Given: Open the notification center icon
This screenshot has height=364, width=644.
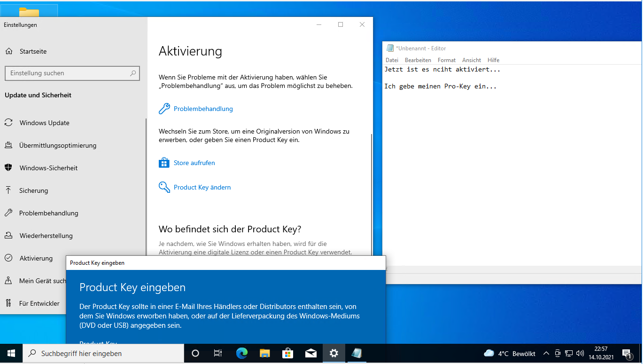Looking at the screenshot, I should (627, 353).
